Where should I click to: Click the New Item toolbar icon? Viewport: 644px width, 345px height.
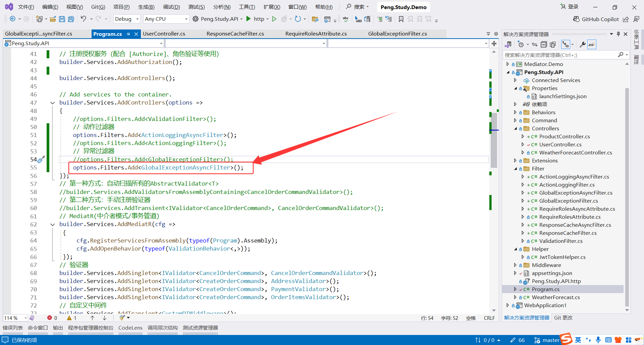[x=39, y=19]
